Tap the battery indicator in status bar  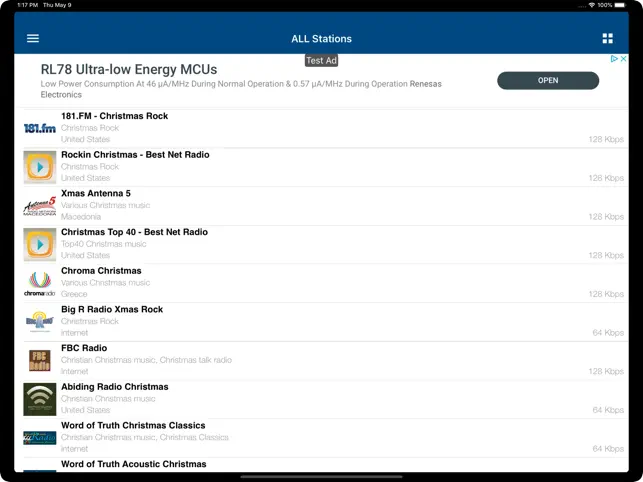[620, 5]
